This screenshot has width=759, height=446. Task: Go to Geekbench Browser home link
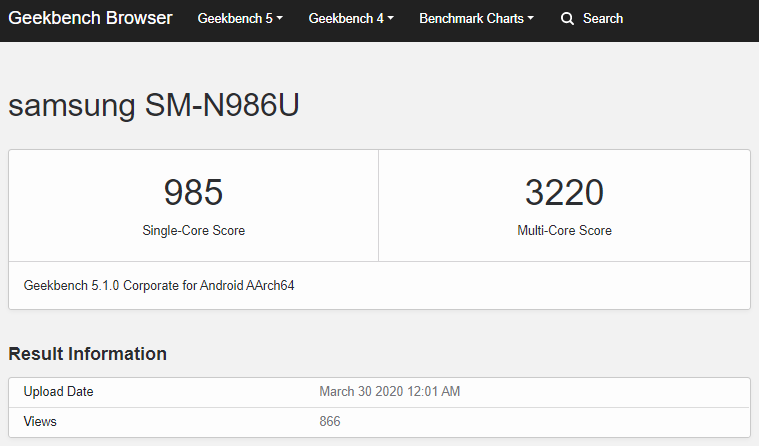coord(91,19)
